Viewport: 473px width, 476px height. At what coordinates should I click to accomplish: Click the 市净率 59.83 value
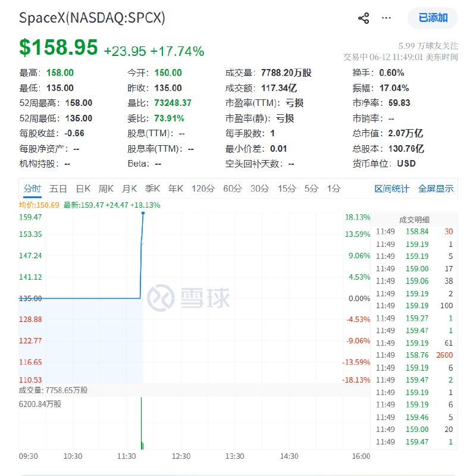(399, 103)
